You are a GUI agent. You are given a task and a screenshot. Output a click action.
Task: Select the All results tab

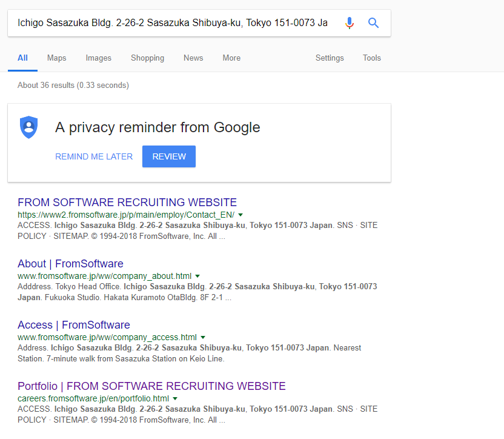[22, 58]
